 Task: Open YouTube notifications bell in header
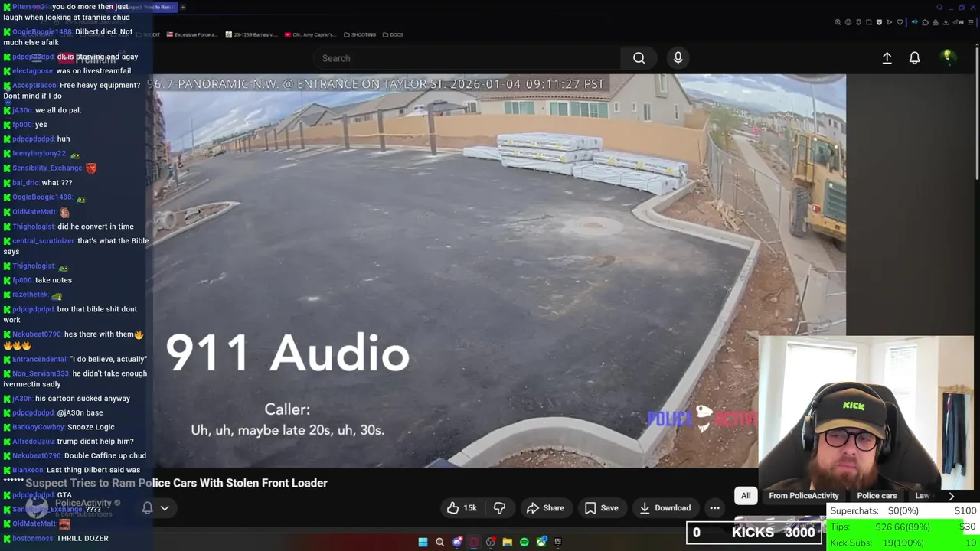click(x=914, y=58)
